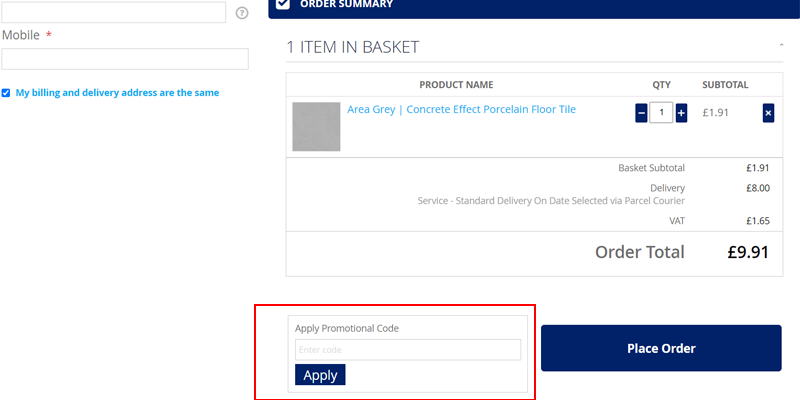Collapse the basket items with the caret
Viewport: 800px width, 400px height.
pyautogui.click(x=781, y=46)
